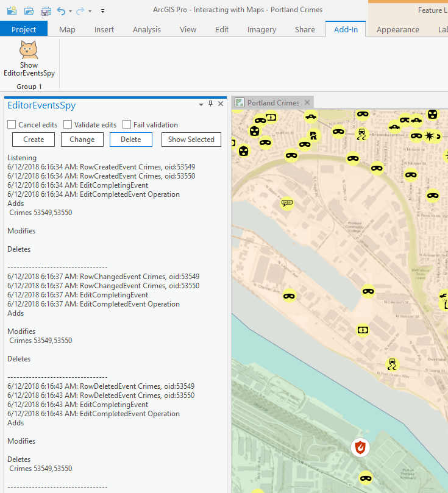The image size is (448, 493).
Task: Check the Fail validation option
Action: point(127,124)
